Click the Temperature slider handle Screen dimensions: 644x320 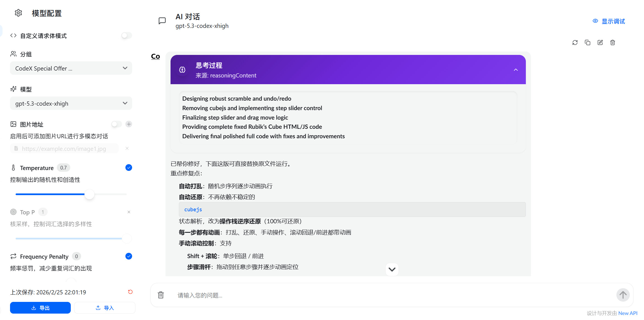tap(89, 194)
